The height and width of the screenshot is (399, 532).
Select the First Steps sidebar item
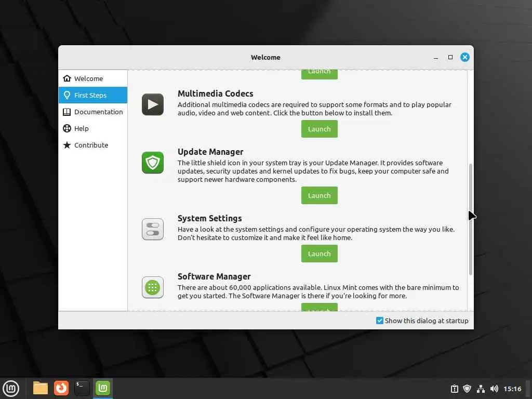tap(92, 95)
